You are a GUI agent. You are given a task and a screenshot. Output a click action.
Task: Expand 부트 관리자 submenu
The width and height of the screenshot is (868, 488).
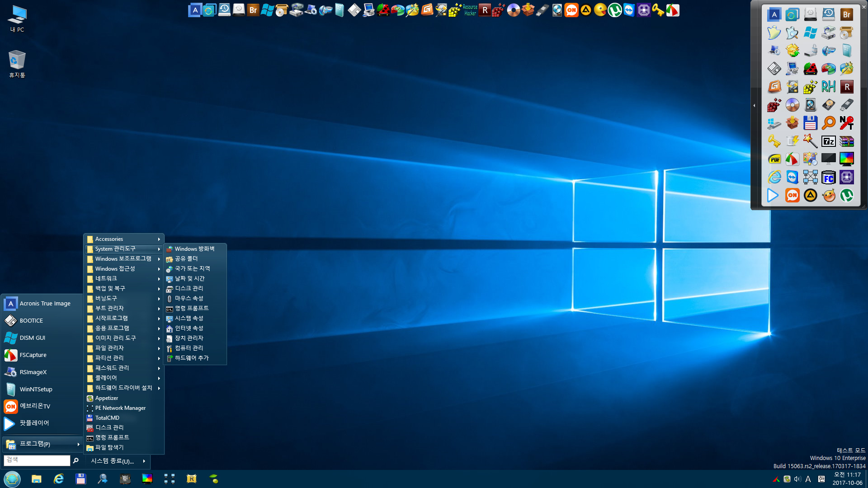124,309
